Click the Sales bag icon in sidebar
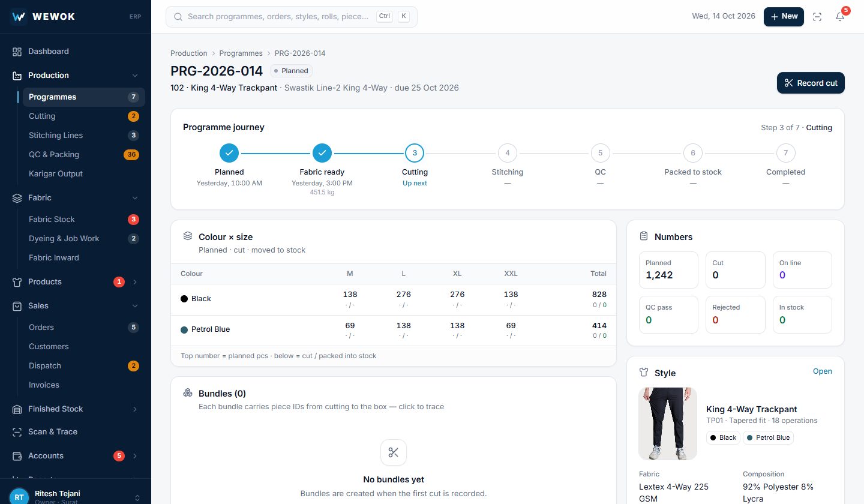Image resolution: width=864 pixels, height=504 pixels. coord(17,306)
